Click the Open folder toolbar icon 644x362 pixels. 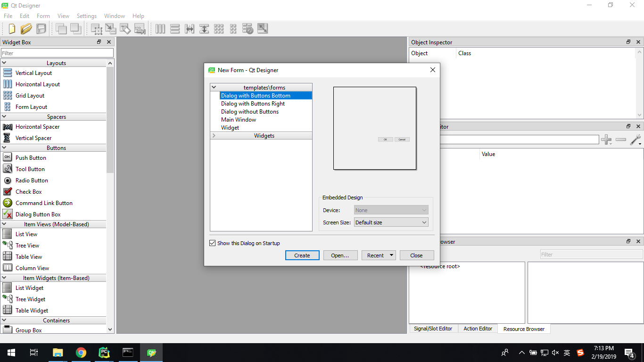click(x=26, y=29)
